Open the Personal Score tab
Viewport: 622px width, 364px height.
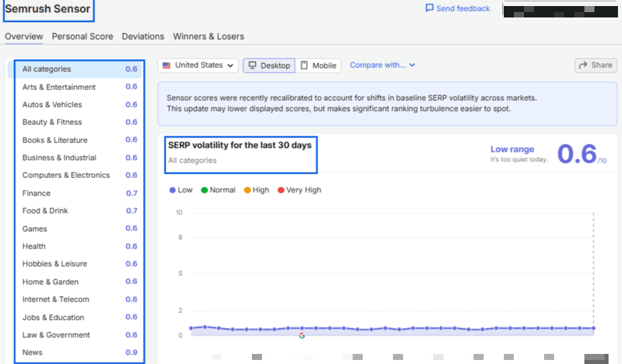[83, 36]
